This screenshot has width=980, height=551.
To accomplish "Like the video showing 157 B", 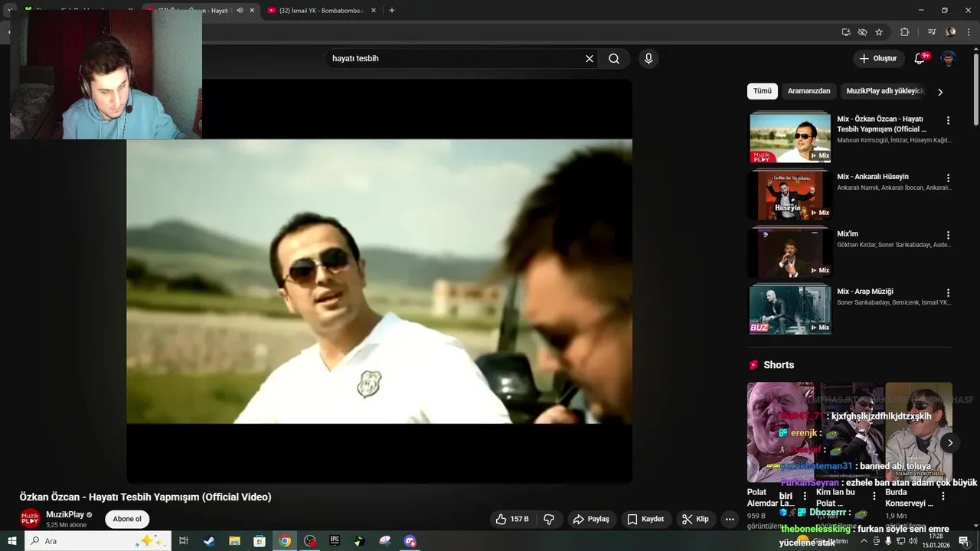I will tap(512, 519).
